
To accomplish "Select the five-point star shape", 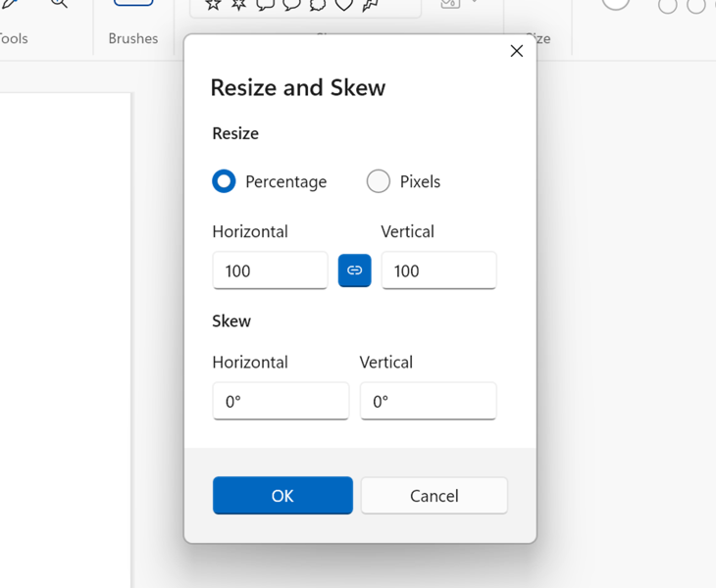I will 213,5.
